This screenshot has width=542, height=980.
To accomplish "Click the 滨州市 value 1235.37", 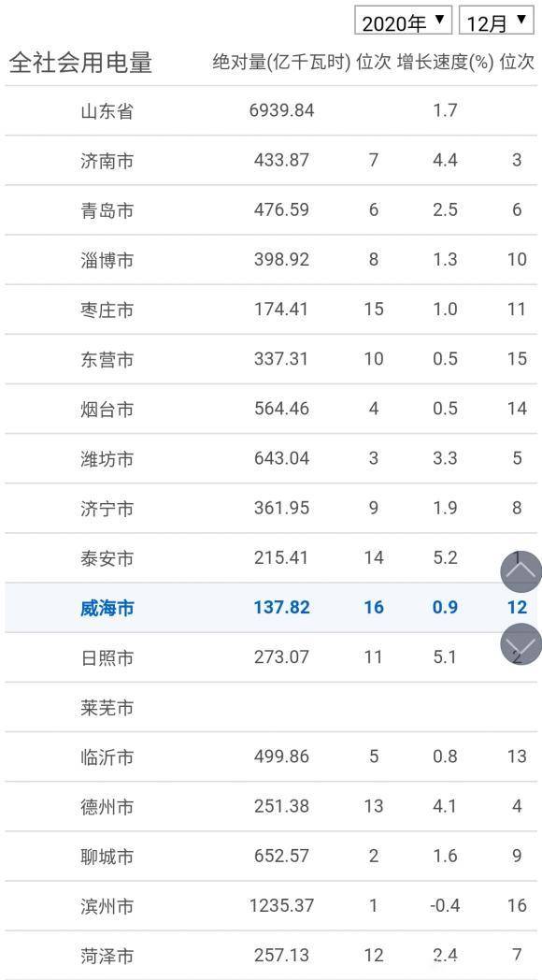I will point(281,905).
